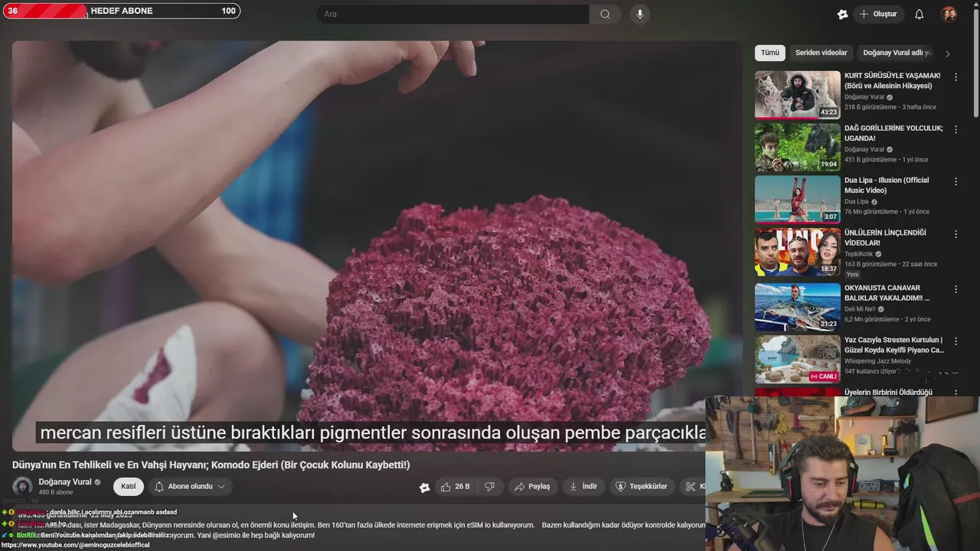
Task: Click the extension icon left of Oluştur
Action: click(x=843, y=14)
